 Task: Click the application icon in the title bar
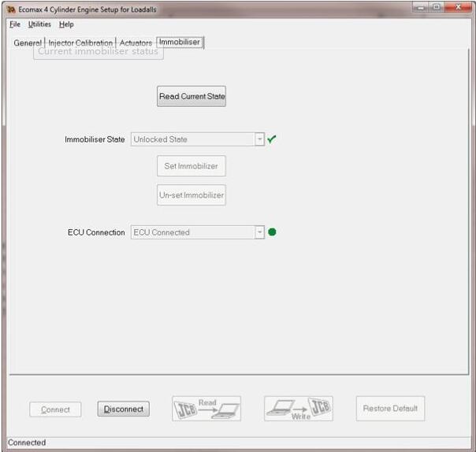[x=11, y=8]
